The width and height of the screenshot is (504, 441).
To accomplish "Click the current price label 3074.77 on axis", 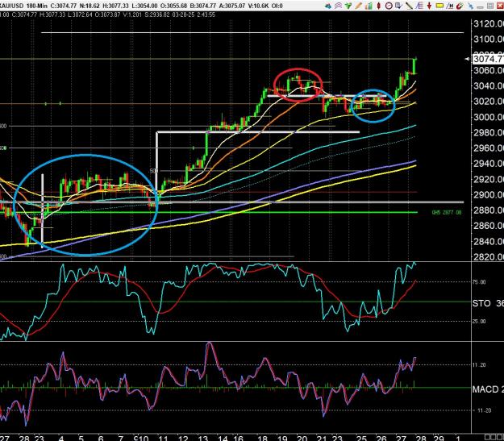I will tap(488, 59).
